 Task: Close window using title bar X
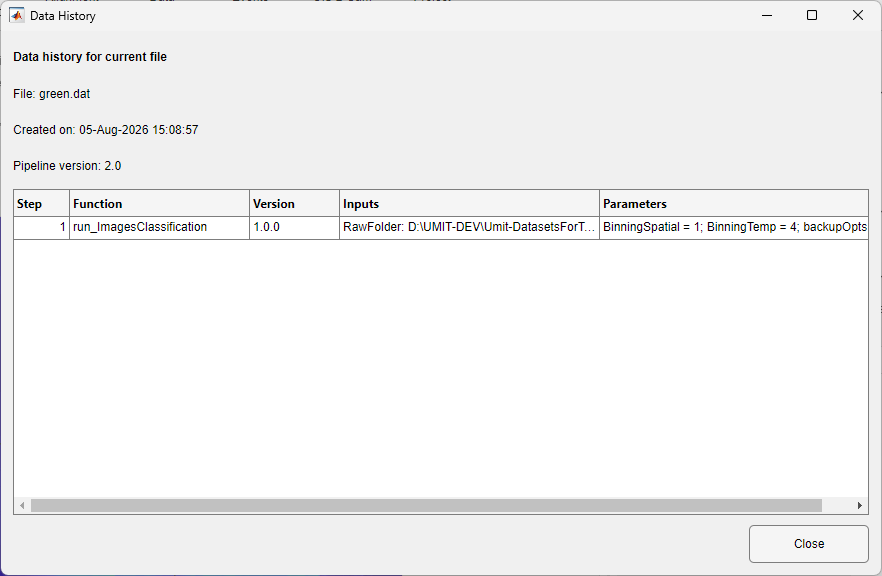857,15
